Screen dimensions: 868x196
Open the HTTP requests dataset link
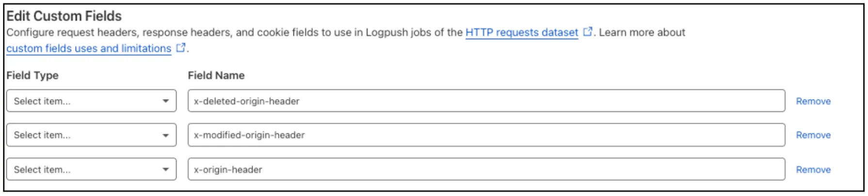521,33
